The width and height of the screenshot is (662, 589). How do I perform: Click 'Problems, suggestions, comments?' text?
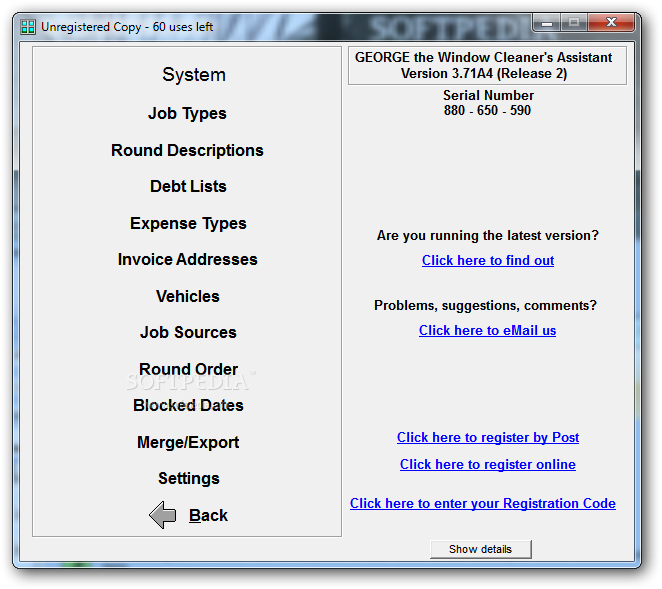(x=486, y=305)
